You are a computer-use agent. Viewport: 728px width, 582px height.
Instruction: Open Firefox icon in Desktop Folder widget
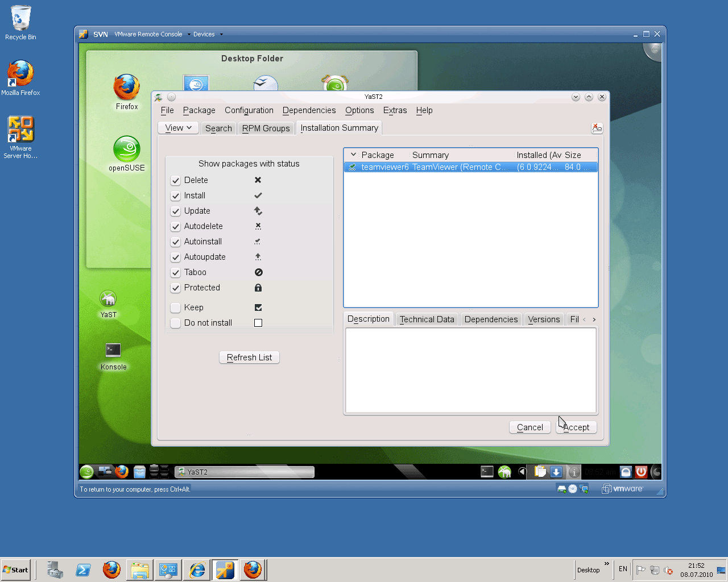pyautogui.click(x=126, y=87)
